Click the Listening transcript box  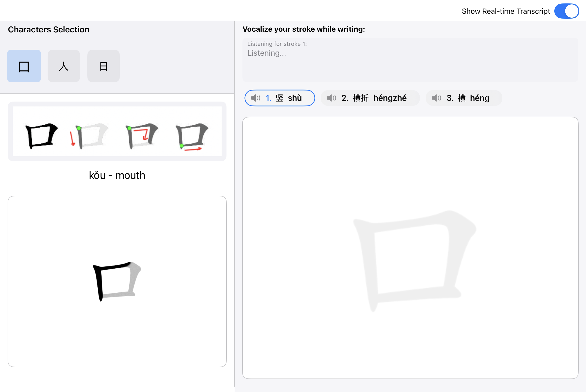(x=410, y=60)
